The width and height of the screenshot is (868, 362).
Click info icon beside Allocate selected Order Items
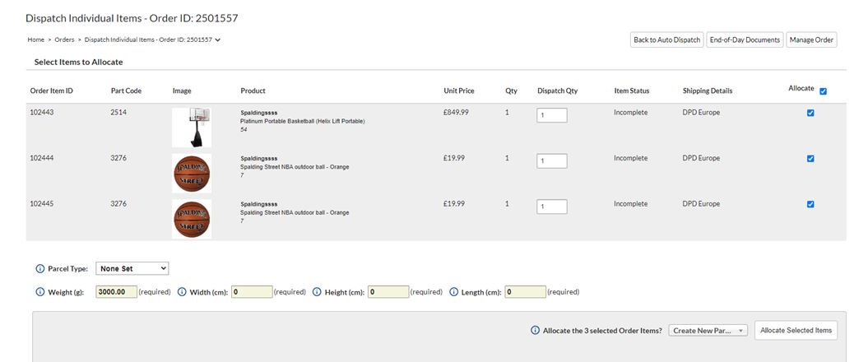click(x=535, y=331)
